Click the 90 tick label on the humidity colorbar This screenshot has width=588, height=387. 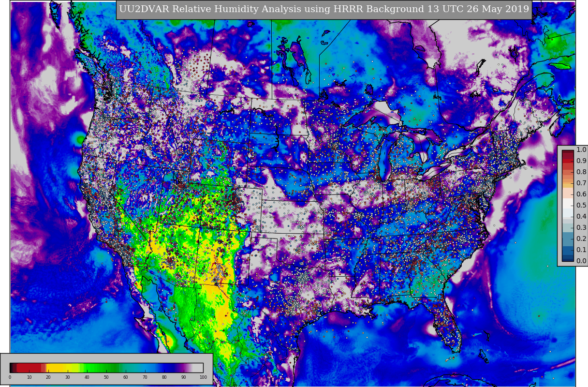[x=184, y=377]
